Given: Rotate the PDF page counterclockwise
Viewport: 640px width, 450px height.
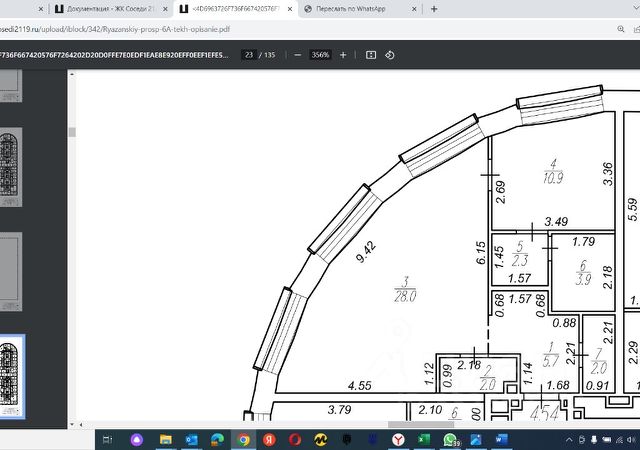Looking at the screenshot, I should [x=389, y=55].
